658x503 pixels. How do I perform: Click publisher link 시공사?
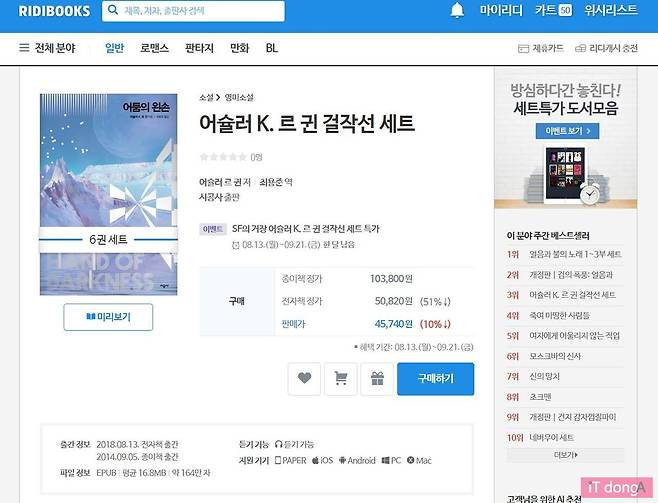tap(211, 197)
